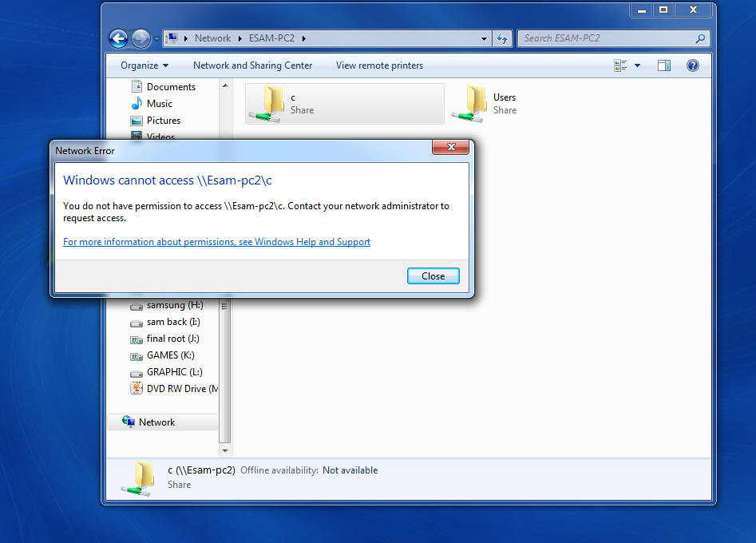Click the Network globe icon in sidebar

[129, 422]
